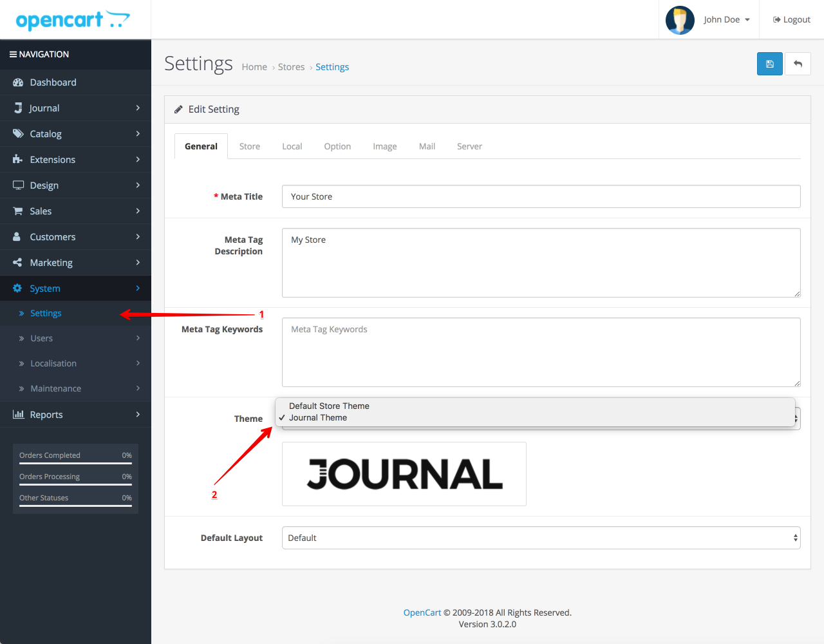Click the Marketing share icon
The height and width of the screenshot is (644, 824).
tap(17, 263)
